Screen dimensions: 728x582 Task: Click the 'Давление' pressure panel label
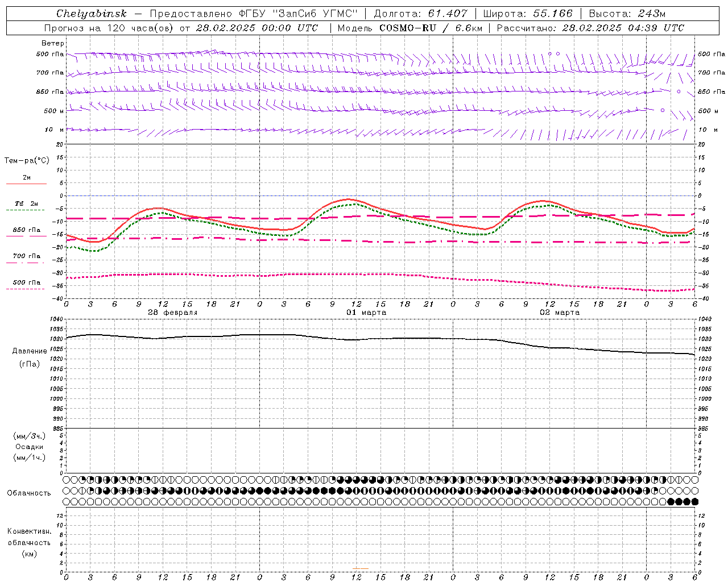30,351
